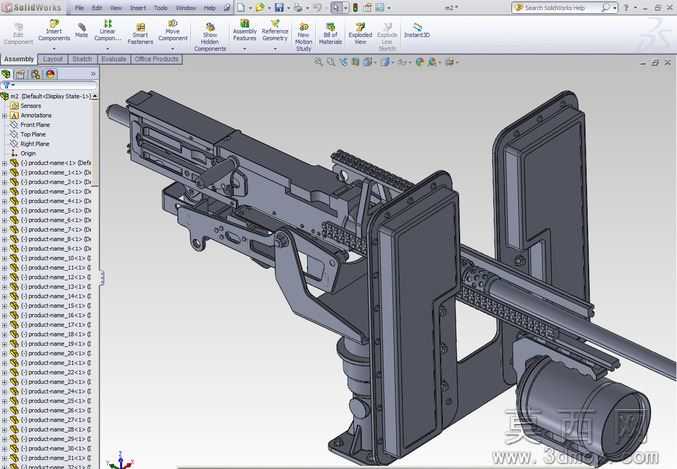
Task: Open the Assembly Features dropdown arrow
Action: tap(244, 48)
